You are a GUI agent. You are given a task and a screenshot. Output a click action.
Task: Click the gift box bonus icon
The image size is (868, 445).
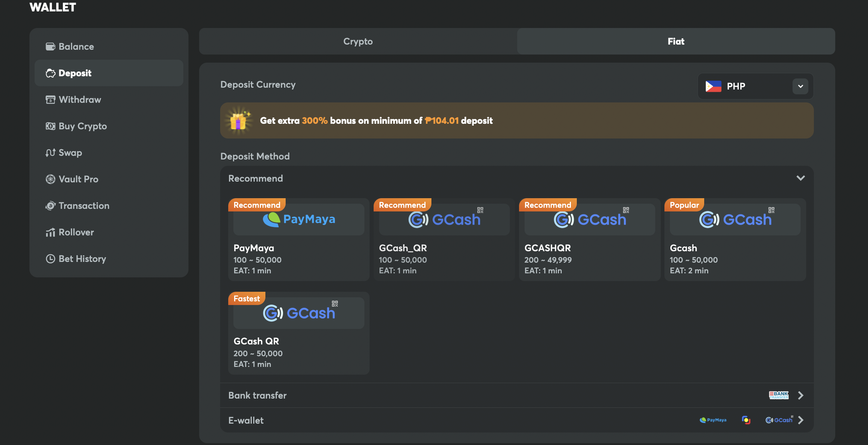coord(239,120)
